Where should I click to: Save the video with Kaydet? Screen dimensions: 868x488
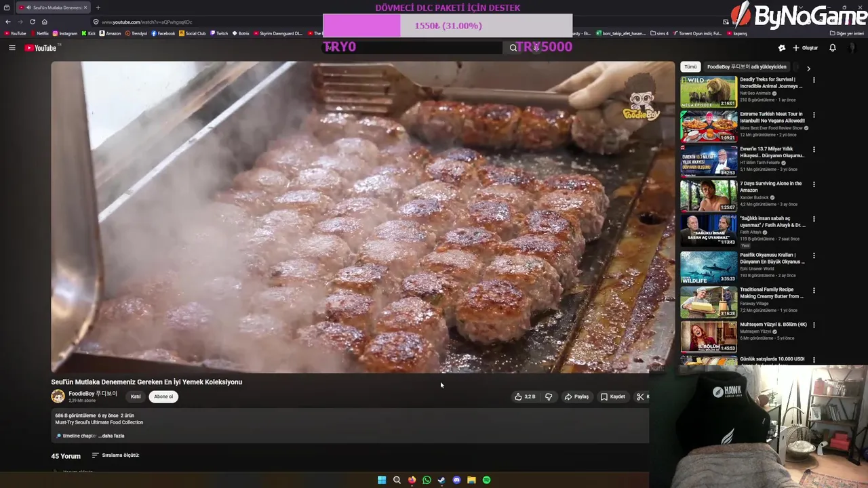(x=613, y=396)
